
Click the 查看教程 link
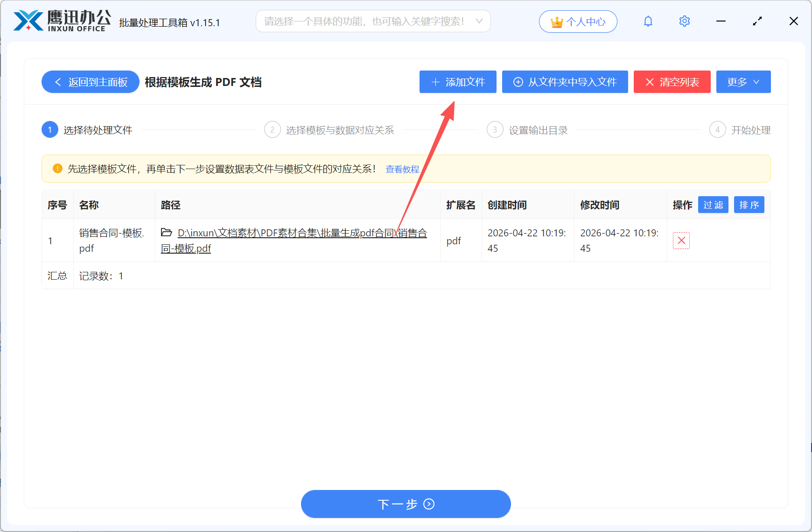[x=402, y=169]
